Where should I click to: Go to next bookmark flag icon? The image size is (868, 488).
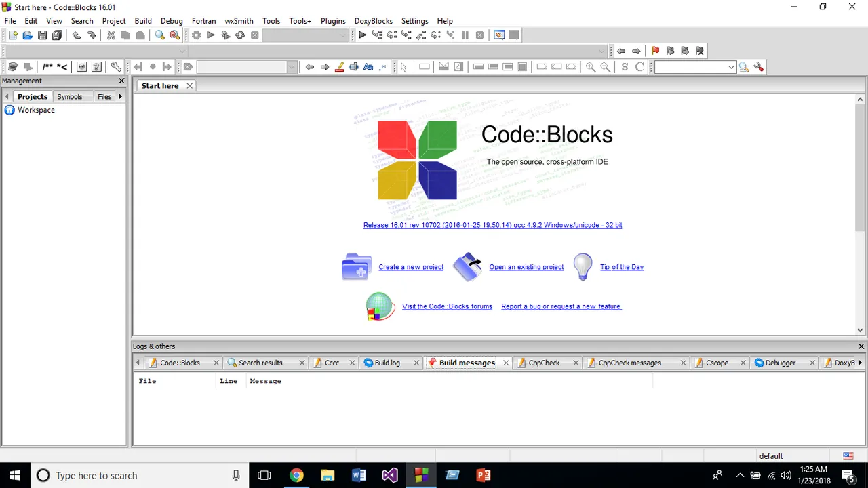(x=685, y=51)
